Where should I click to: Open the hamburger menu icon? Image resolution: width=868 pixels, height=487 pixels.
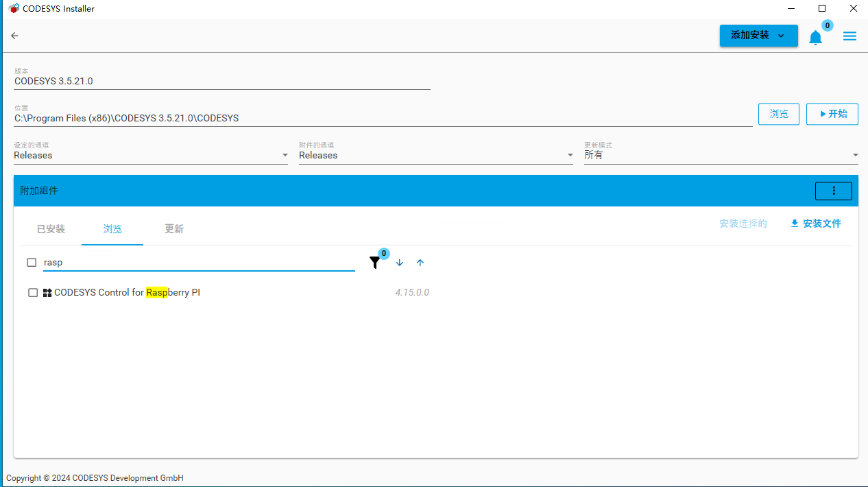pos(849,36)
